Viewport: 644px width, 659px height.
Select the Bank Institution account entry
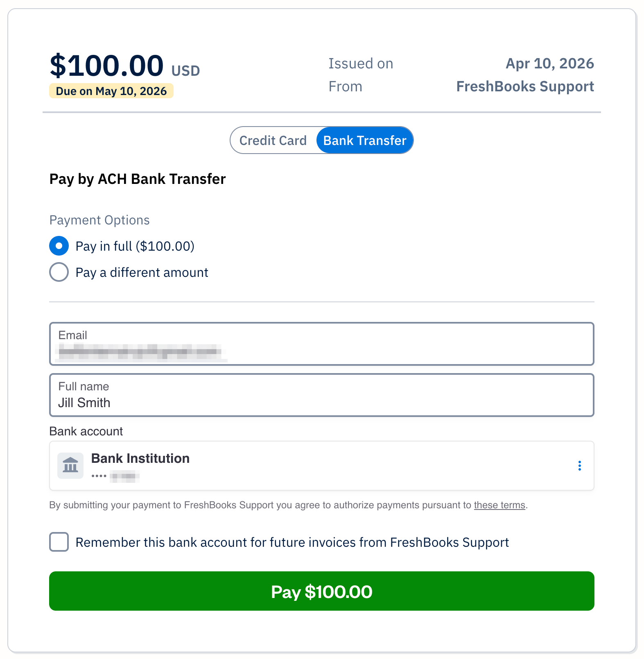pyautogui.click(x=287, y=465)
